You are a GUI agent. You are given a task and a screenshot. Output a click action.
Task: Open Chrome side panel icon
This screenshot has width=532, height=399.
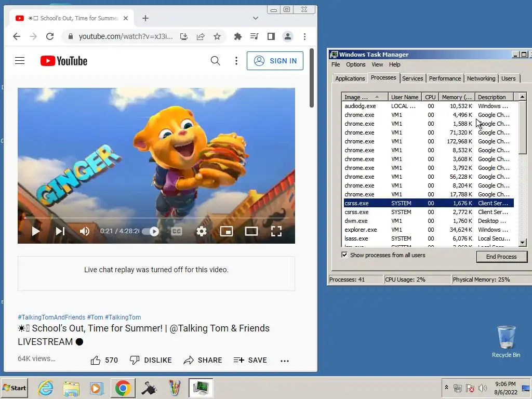coord(271,36)
